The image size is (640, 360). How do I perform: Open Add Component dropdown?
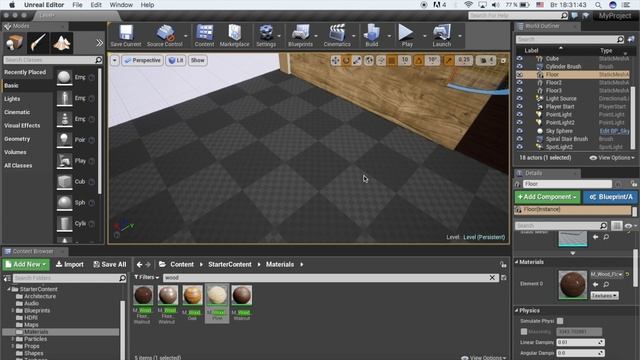(547, 197)
